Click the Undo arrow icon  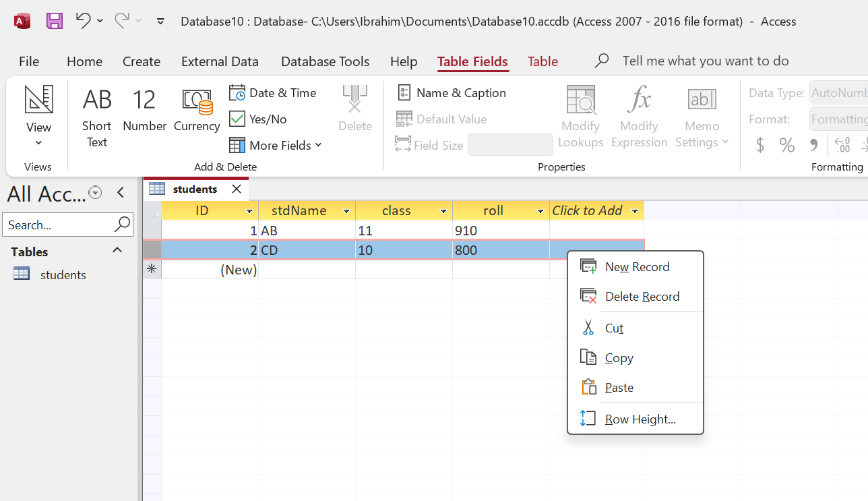(83, 21)
